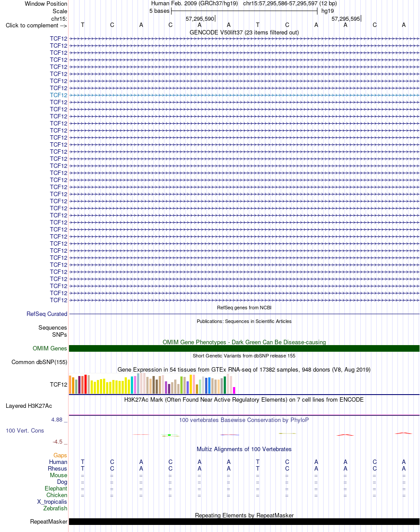Open 'Multiz Alignments of 100 Vertebrates' title
420x532 pixels.
(244, 449)
